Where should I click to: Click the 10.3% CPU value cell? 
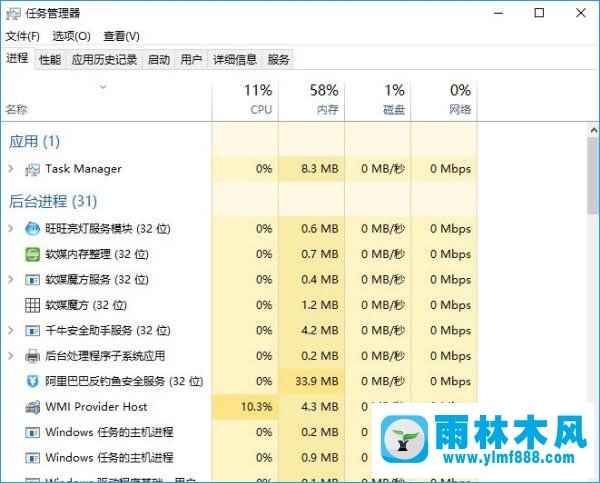(x=245, y=407)
